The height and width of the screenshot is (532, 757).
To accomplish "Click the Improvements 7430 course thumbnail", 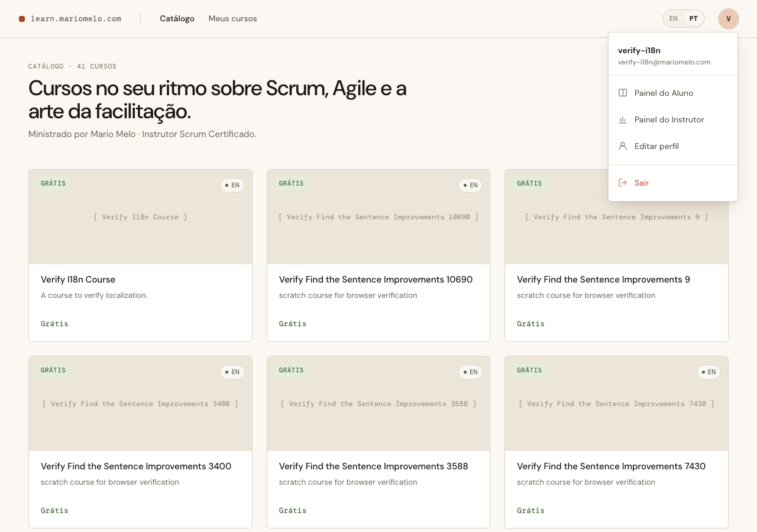I will pyautogui.click(x=616, y=404).
